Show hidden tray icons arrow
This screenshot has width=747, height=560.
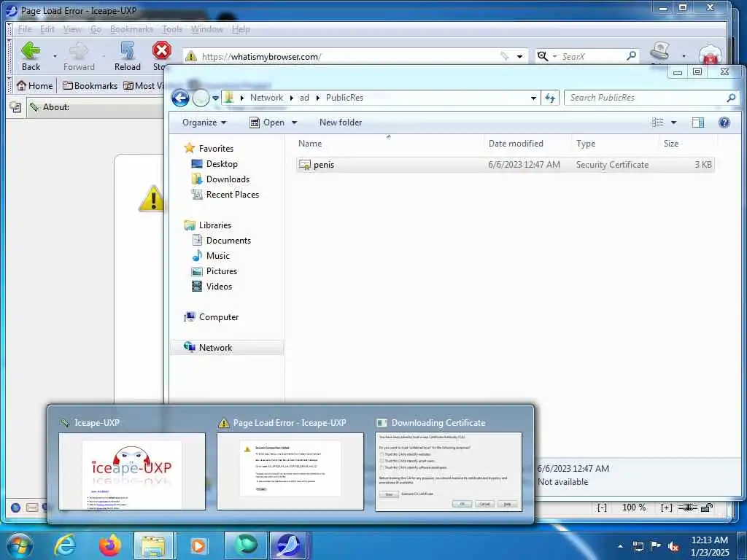pyautogui.click(x=620, y=546)
